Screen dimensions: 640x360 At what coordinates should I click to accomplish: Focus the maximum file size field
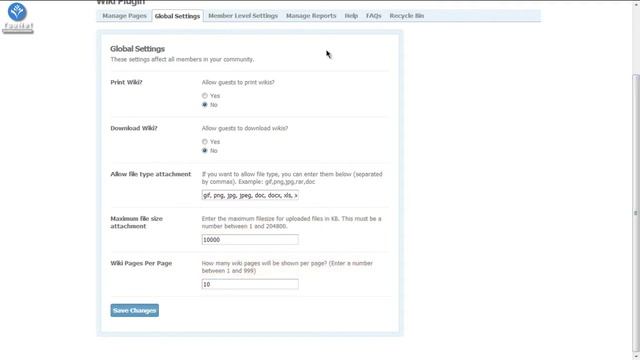click(250, 240)
